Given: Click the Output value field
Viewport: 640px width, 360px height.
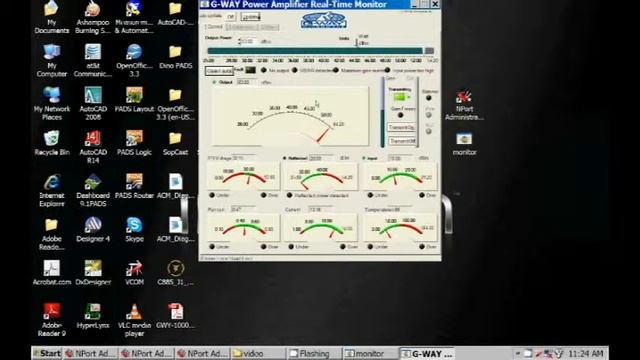Looking at the screenshot, I should [x=247, y=82].
